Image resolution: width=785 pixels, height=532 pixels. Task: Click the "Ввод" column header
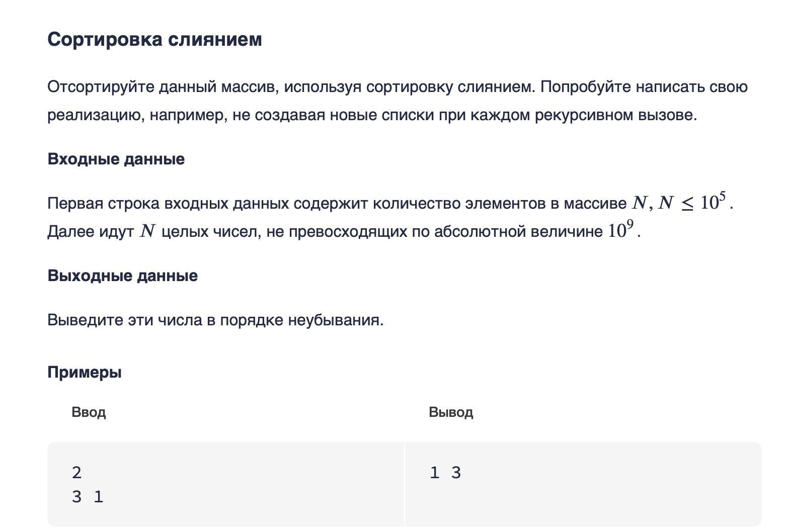(89, 412)
